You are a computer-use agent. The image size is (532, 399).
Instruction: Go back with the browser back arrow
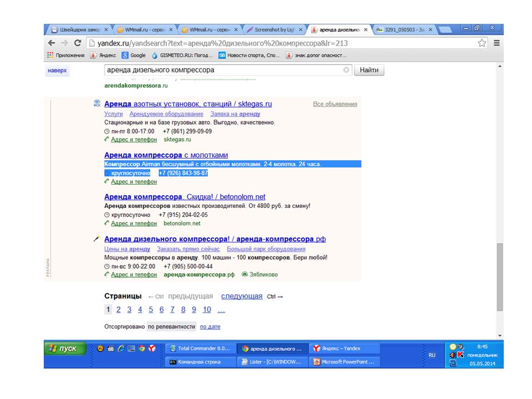point(52,43)
